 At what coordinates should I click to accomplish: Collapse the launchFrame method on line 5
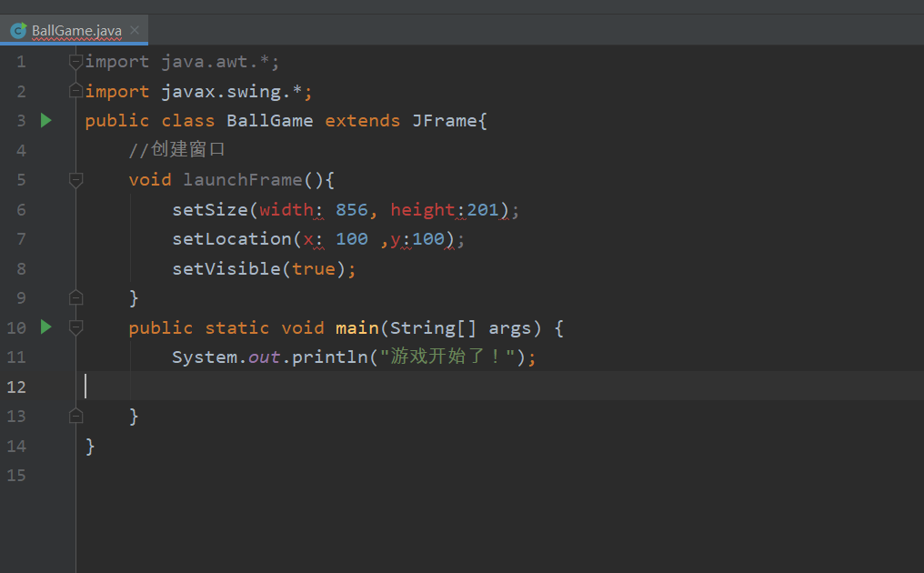(x=75, y=180)
